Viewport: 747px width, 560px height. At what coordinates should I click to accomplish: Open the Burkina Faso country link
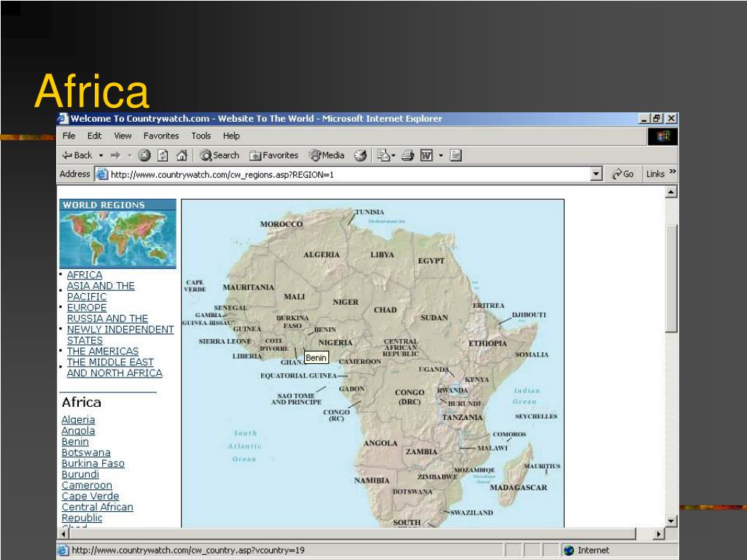click(93, 463)
